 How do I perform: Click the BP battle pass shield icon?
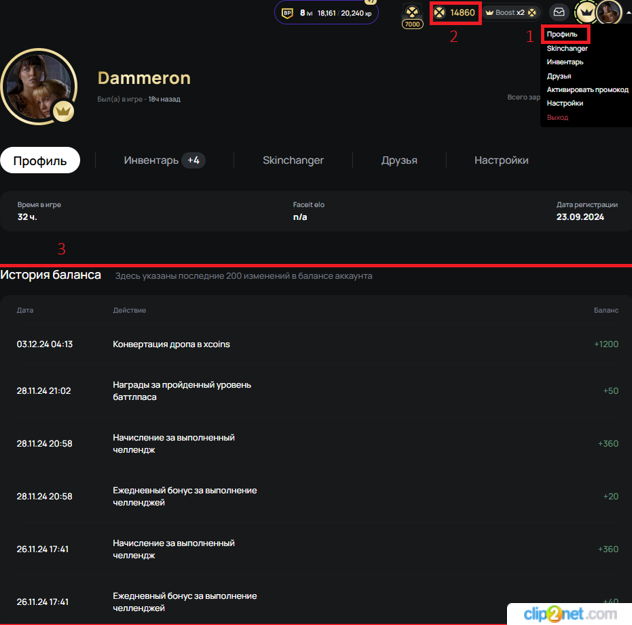click(287, 13)
